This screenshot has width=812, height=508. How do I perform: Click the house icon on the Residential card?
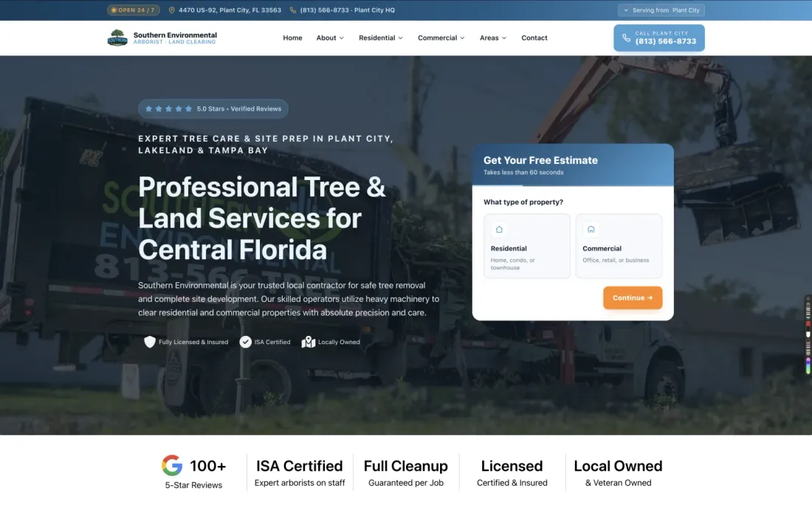tap(499, 230)
